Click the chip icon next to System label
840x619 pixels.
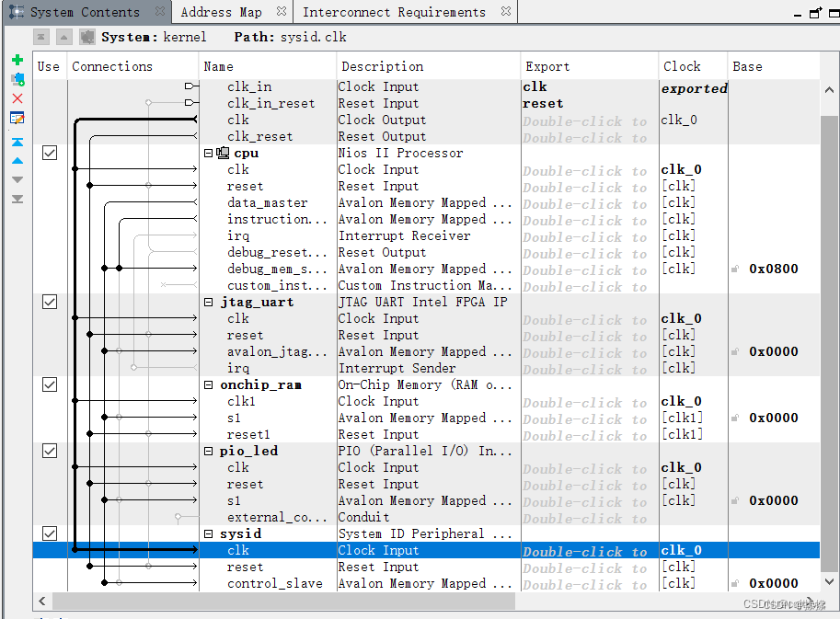[87, 37]
